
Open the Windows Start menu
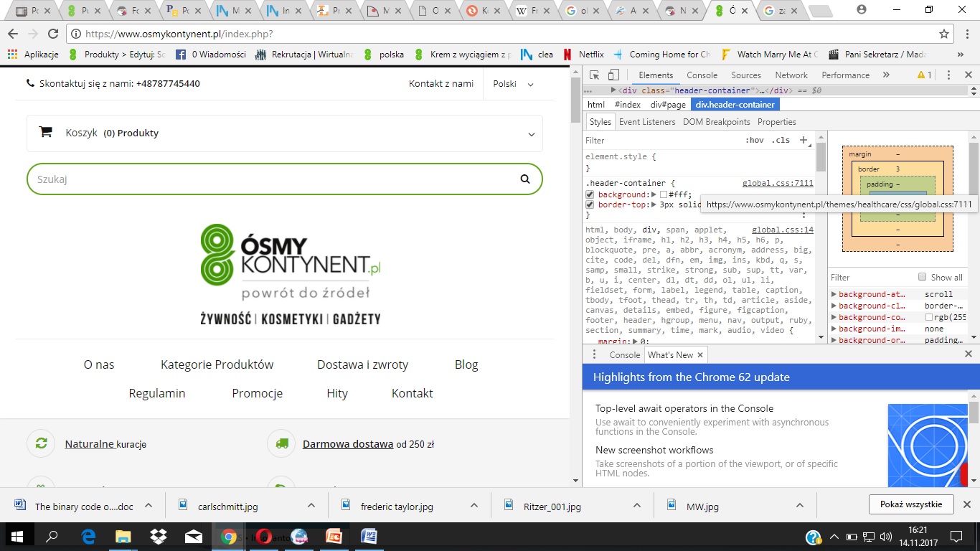coord(17,537)
